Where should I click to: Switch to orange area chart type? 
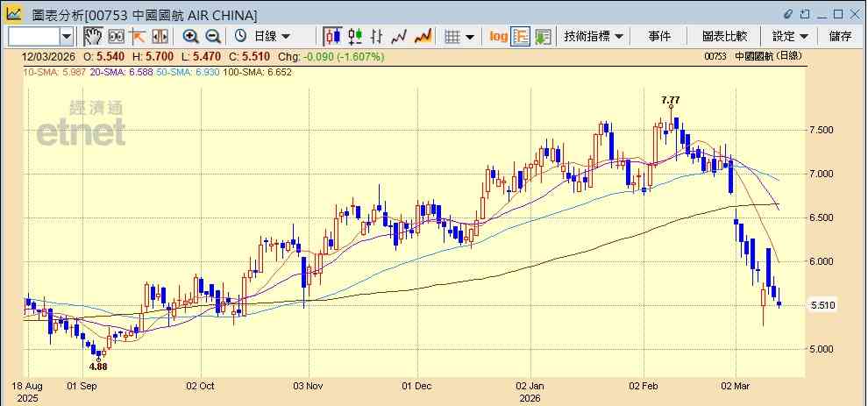[x=423, y=37]
